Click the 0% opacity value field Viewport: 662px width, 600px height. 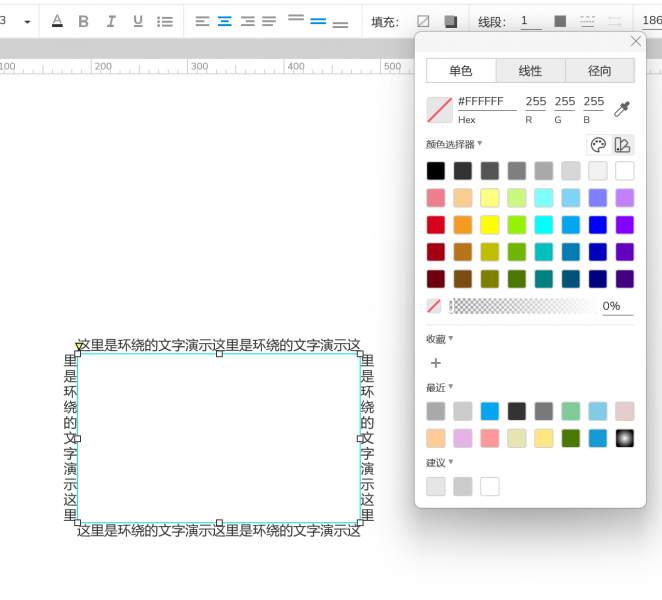click(617, 306)
